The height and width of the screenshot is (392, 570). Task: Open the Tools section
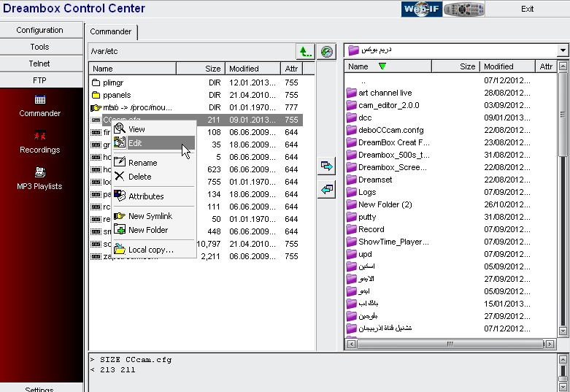[39, 47]
